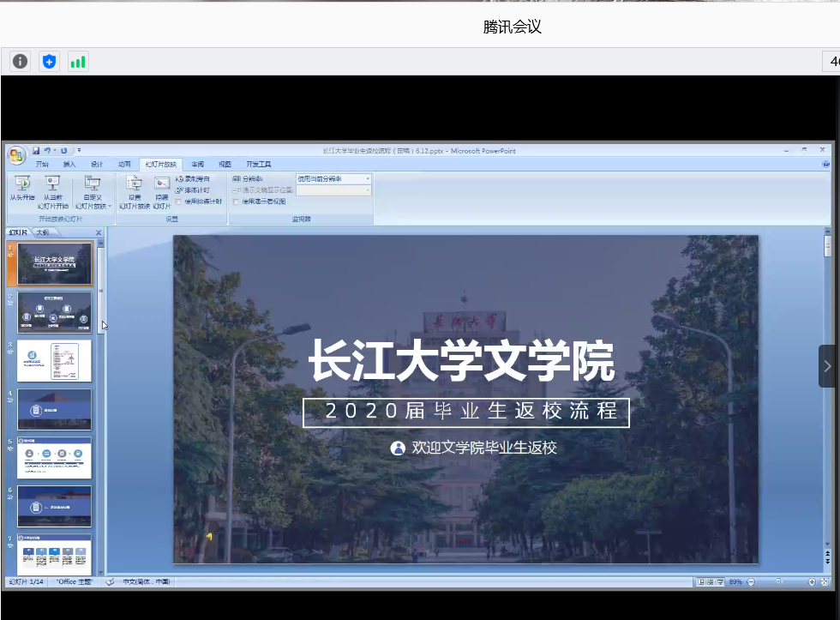Switch to the 插入 ribbon tab
The height and width of the screenshot is (620, 840).
tap(69, 165)
